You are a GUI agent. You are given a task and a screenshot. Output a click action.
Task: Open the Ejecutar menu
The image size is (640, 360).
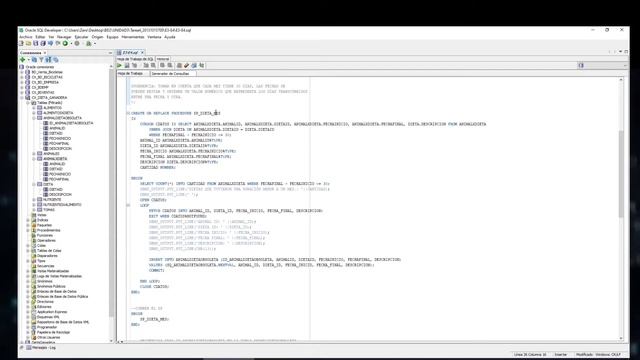81,37
